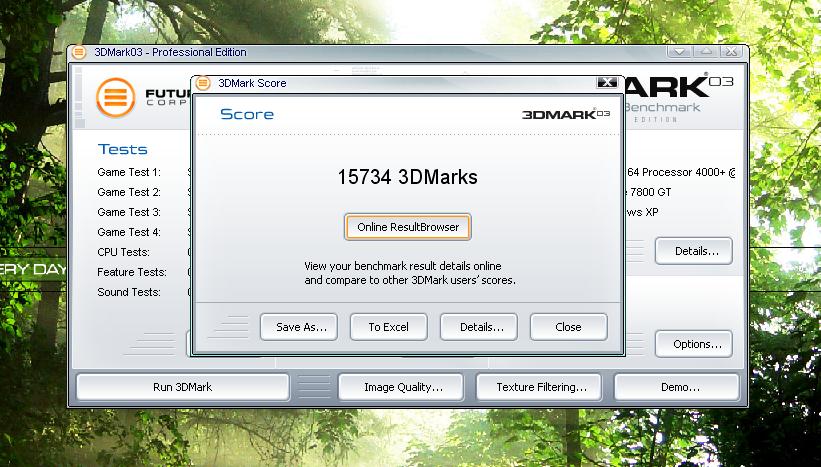Open system Details in main window
This screenshot has height=467, width=821.
click(694, 251)
